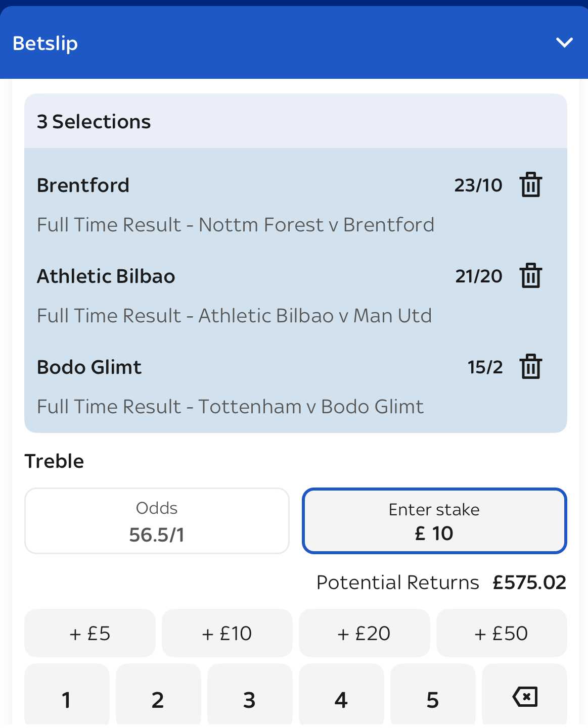Tap number 3 on the keypad
The image size is (588, 728).
pos(250,697)
